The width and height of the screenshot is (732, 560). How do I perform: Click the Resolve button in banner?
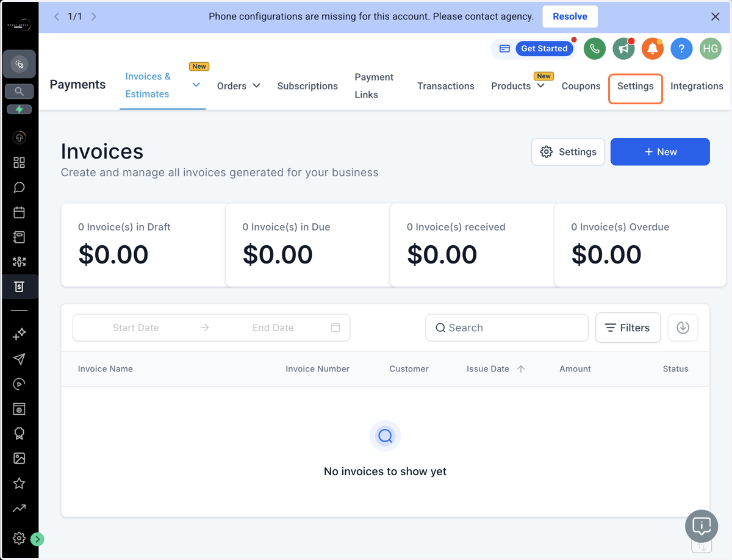point(570,16)
